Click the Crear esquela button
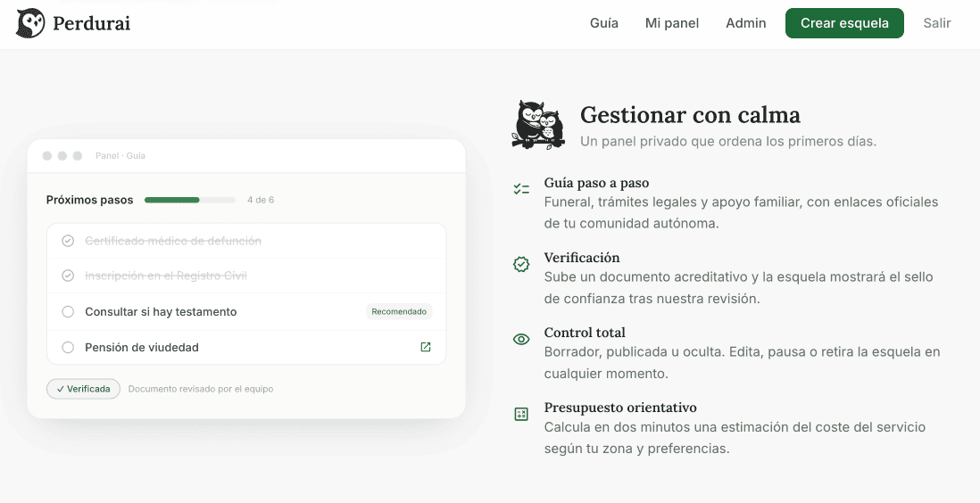The image size is (980, 503). pyautogui.click(x=844, y=23)
